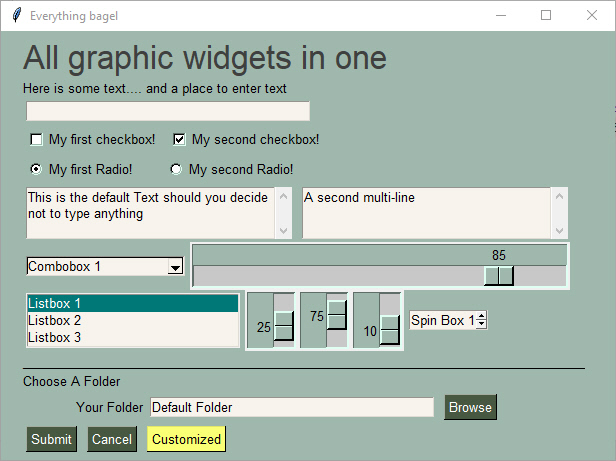Click the Submit button

51,439
